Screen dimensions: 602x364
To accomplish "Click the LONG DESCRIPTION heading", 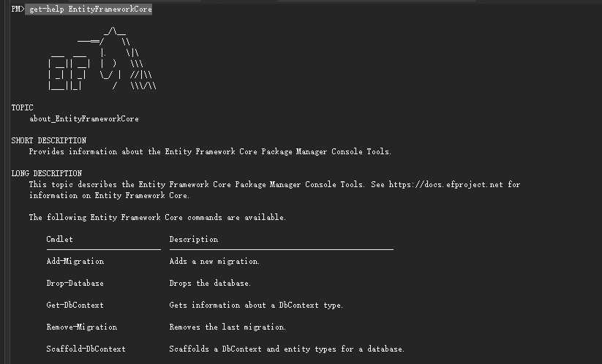I will [x=47, y=173].
